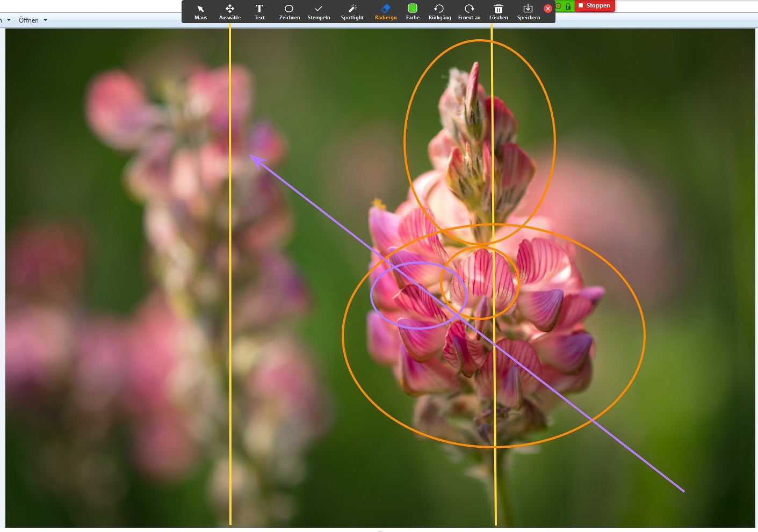Viewport: 758px width, 532px height.
Task: Pick the Stempeln stamp tool
Action: click(319, 12)
